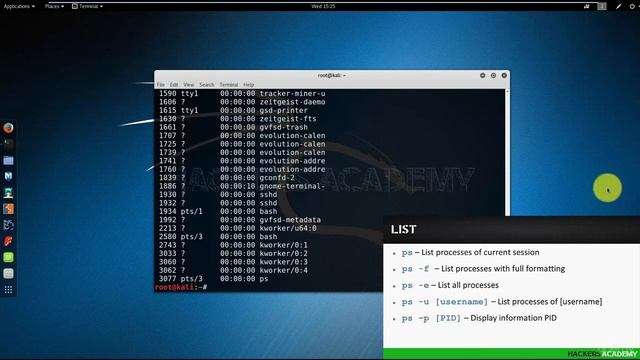
Task: Open the workspace indicator in top bar
Action: click(602, 6)
